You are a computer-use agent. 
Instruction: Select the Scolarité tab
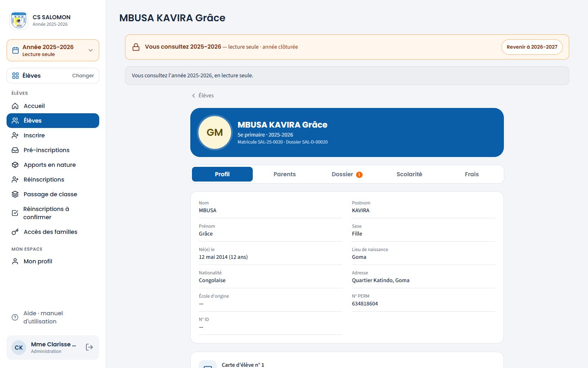click(409, 174)
